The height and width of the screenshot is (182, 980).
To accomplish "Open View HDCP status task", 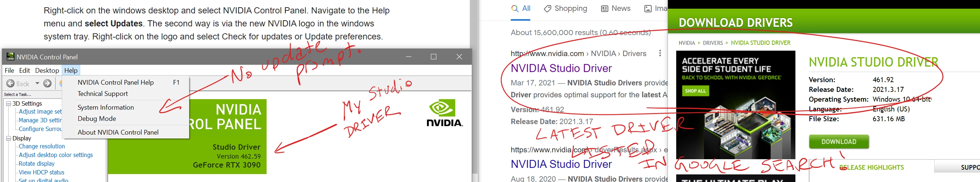I will coord(42,173).
